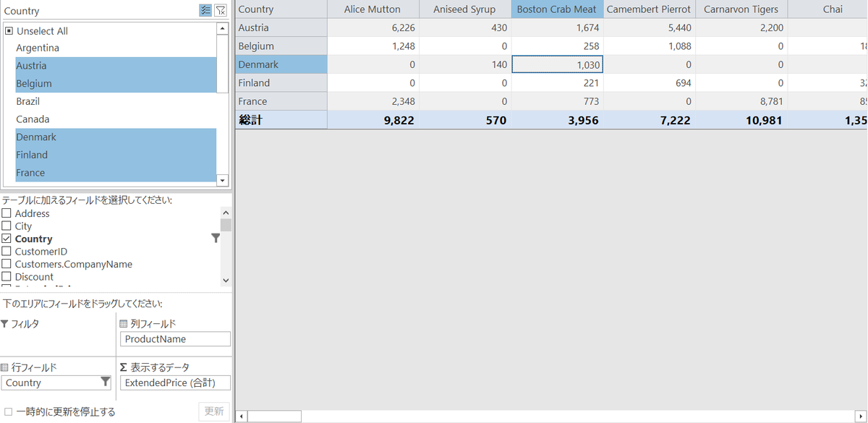Click the horizontal scrollbar thumb of the grid
The image size is (868, 423).
tap(274, 416)
